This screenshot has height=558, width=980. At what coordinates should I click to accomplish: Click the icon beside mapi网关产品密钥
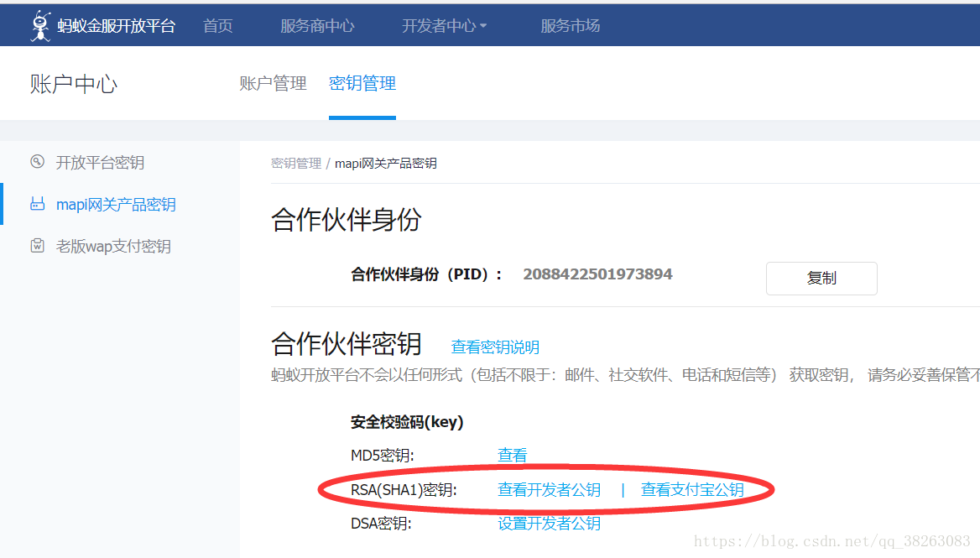tap(38, 204)
